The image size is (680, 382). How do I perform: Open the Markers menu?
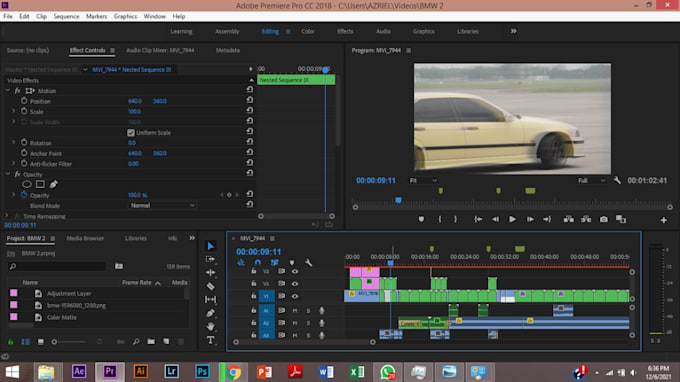coord(96,16)
